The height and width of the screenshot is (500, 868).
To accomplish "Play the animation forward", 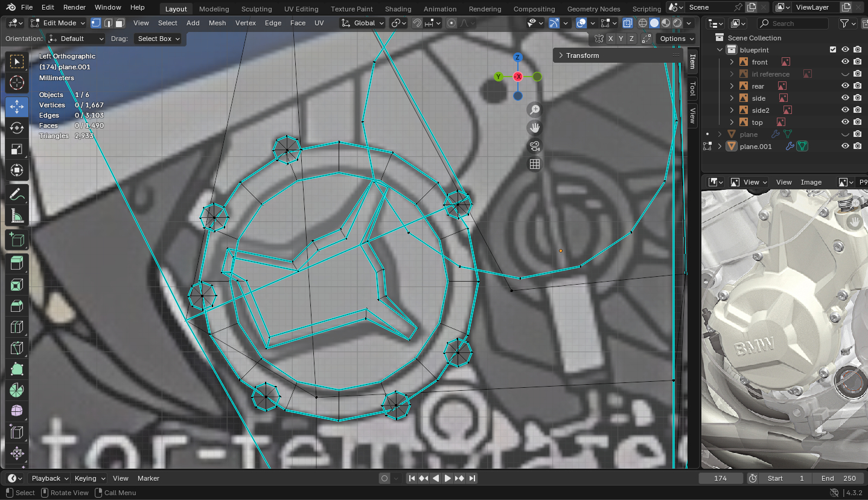I will point(448,478).
